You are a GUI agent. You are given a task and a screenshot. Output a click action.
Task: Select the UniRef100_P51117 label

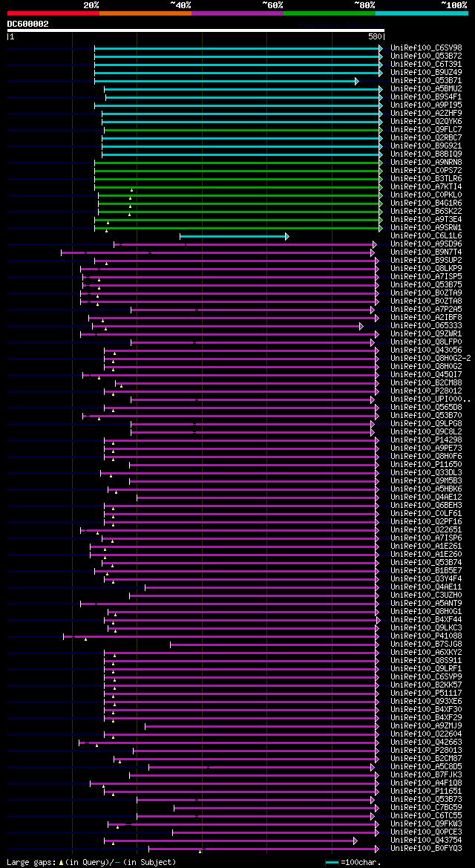(426, 693)
